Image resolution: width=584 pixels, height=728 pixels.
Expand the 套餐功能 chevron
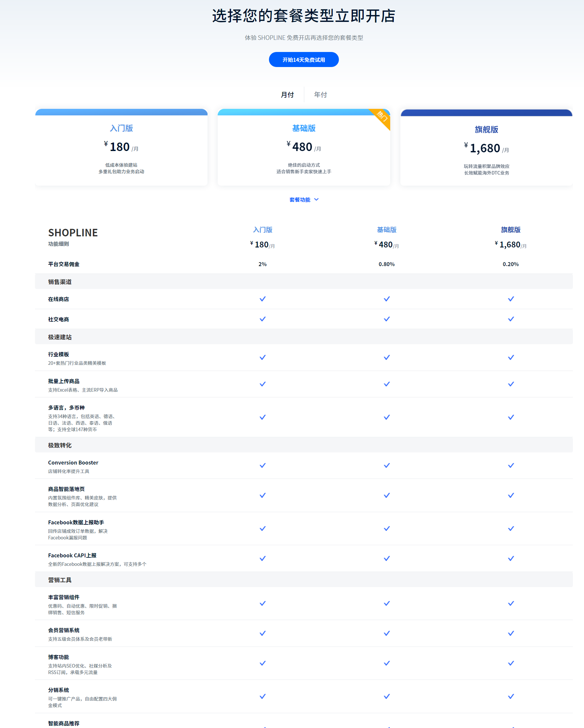tap(316, 199)
